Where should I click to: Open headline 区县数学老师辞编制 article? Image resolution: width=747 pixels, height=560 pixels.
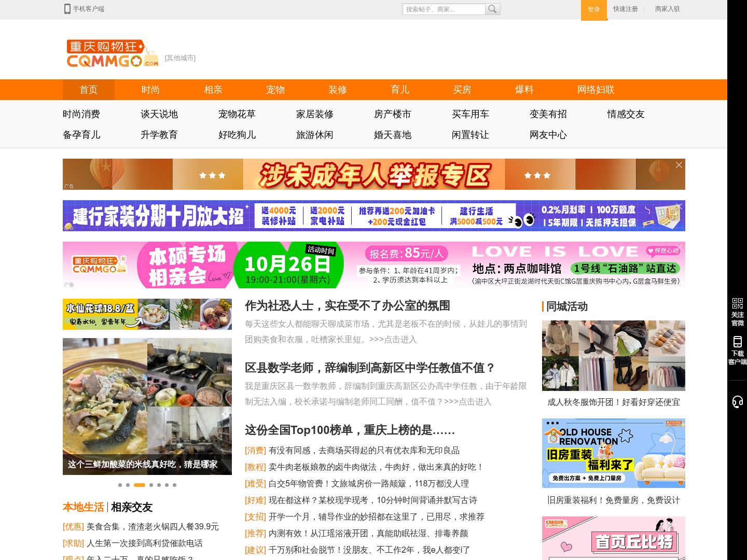click(x=370, y=368)
